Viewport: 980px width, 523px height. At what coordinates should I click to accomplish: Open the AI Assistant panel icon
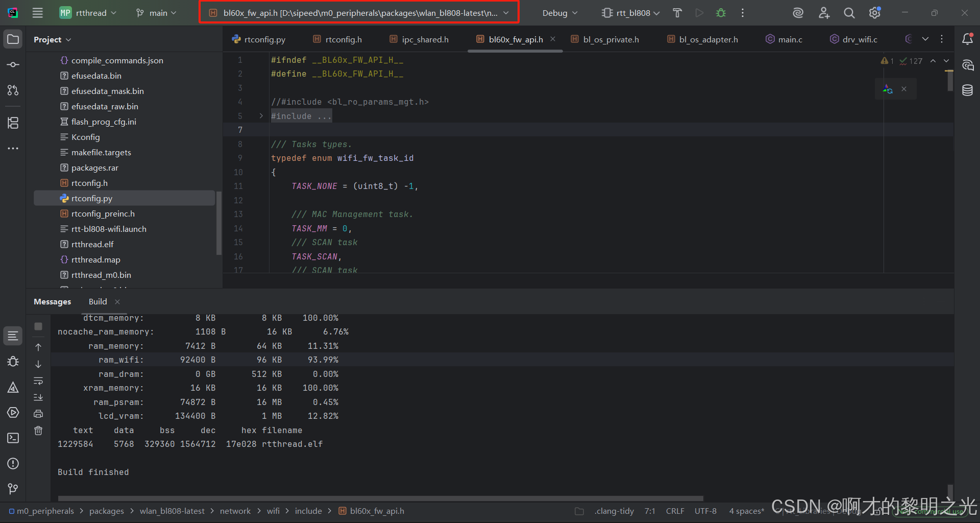click(798, 13)
